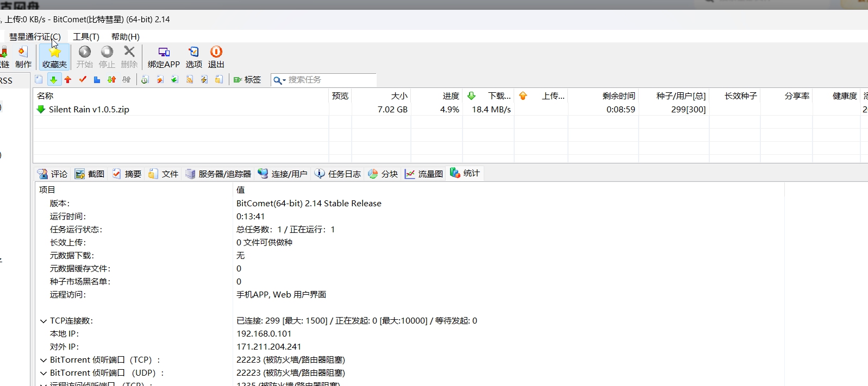Image resolution: width=868 pixels, height=386 pixels.
Task: Click into the 搜索任务 search field
Action: coord(331,80)
